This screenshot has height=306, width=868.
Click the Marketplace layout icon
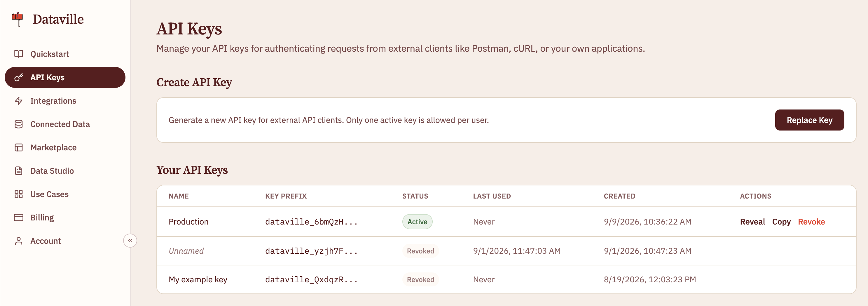coord(19,147)
